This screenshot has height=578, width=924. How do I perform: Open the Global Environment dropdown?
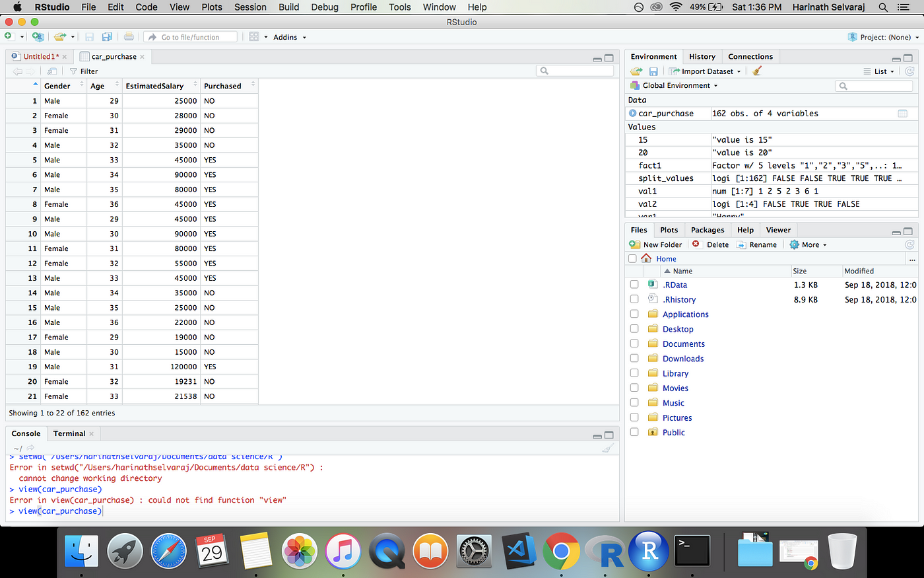click(674, 85)
